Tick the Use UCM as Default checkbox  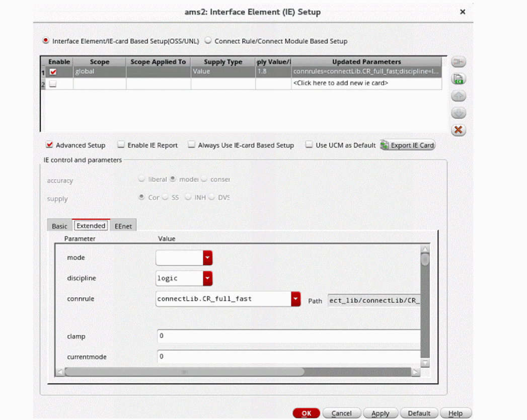coord(309,145)
